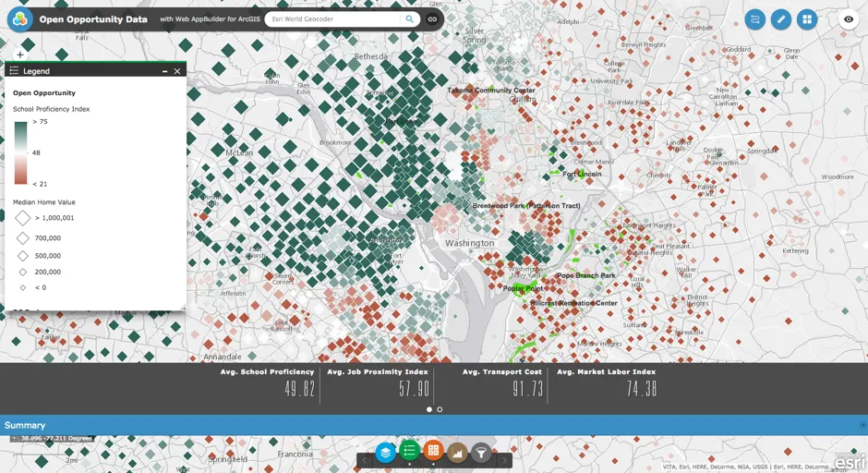Screen dimensions: 868x473
Task: Click the 700,000 diamond legend symbol
Action: click(x=23, y=238)
